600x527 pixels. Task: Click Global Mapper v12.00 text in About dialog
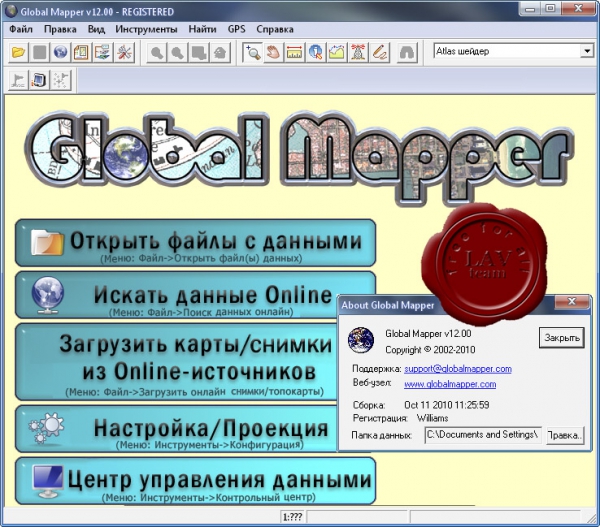pos(428,334)
